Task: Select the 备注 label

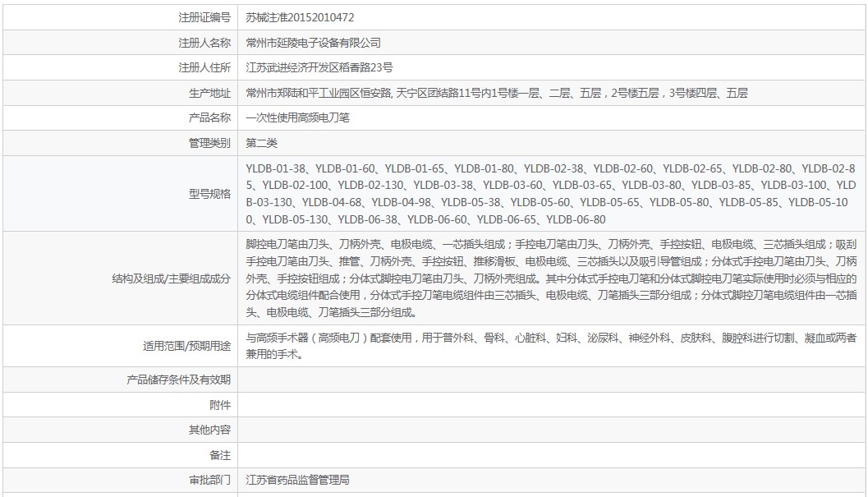Action: click(x=220, y=455)
